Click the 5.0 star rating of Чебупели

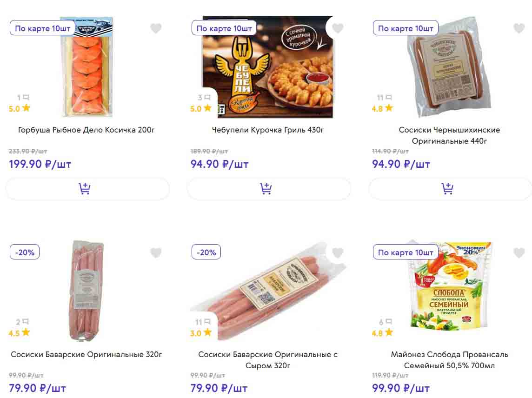(201, 108)
